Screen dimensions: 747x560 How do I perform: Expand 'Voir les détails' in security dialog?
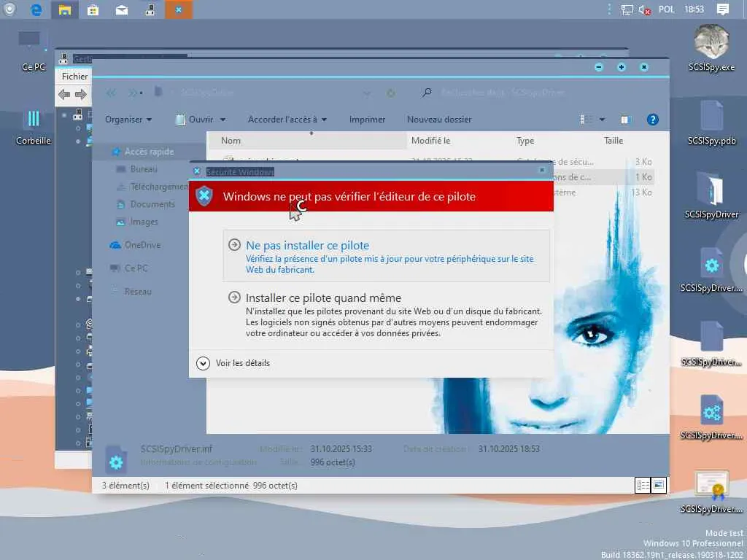pos(233,363)
